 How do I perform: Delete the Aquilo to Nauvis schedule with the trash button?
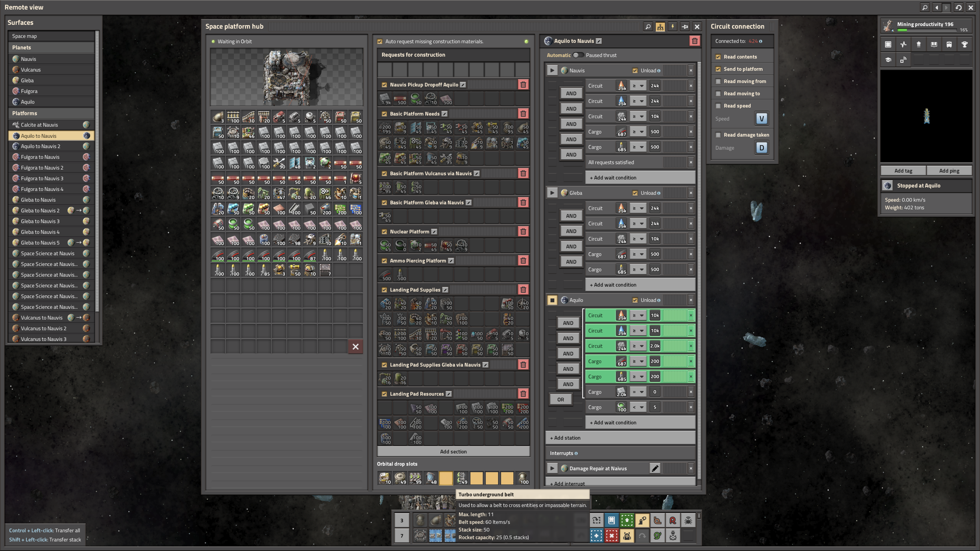coord(694,41)
